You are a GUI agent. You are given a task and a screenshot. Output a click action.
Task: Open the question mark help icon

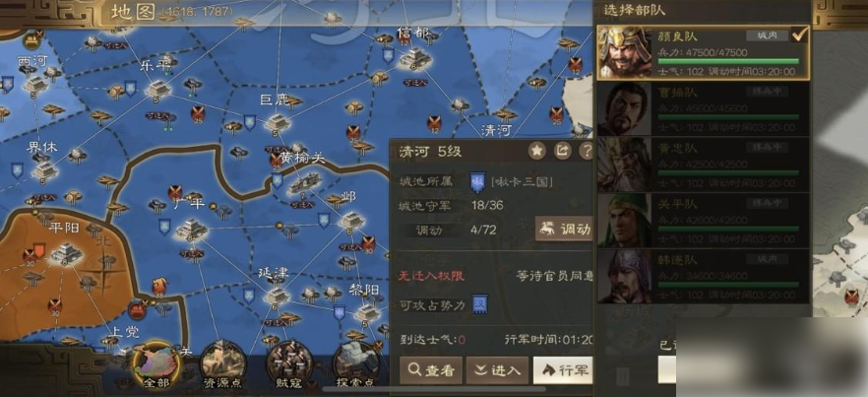pyautogui.click(x=587, y=151)
